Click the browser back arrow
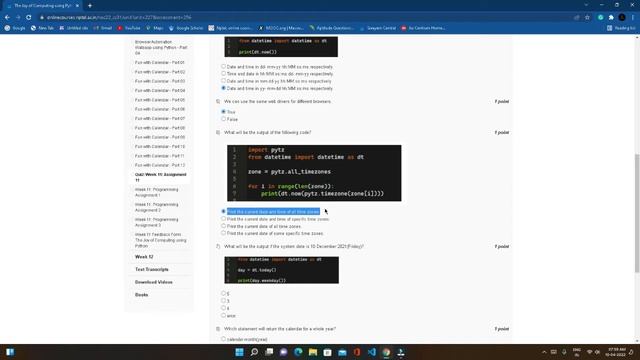 7,18
